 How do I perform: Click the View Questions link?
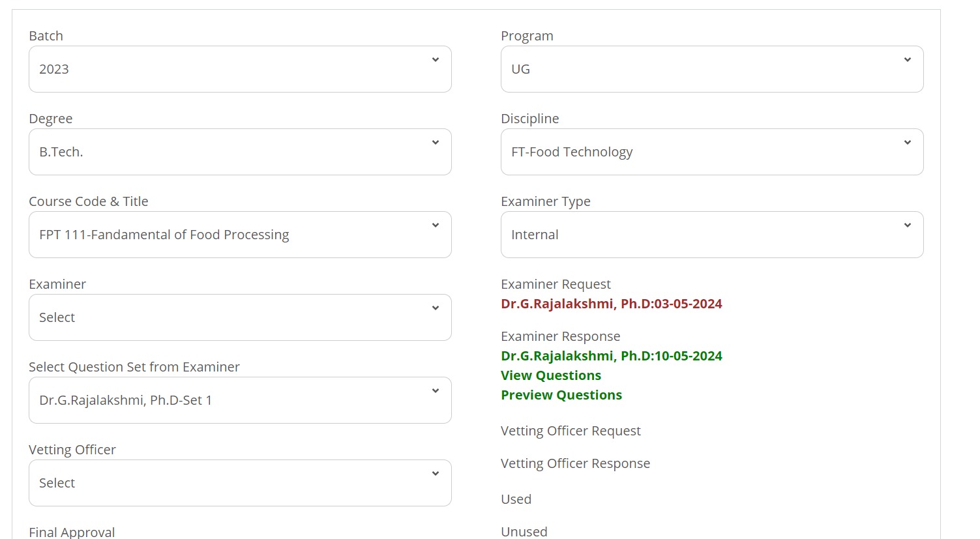551,375
